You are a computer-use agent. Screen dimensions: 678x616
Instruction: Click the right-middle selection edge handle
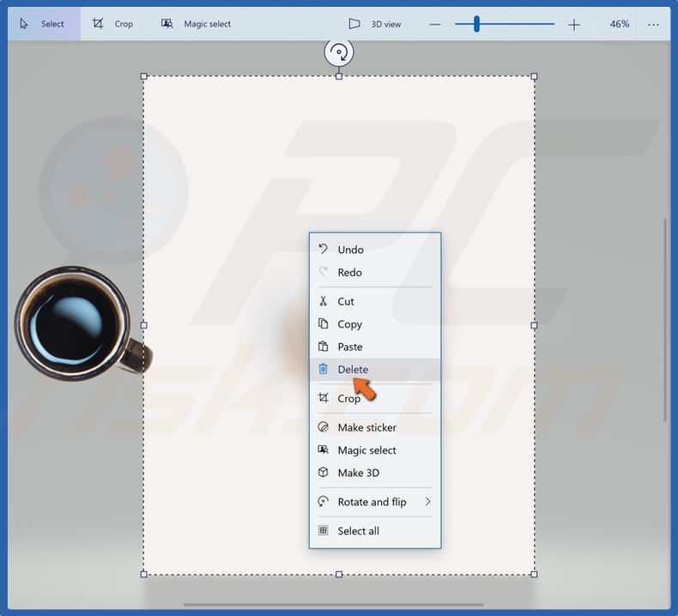(534, 325)
